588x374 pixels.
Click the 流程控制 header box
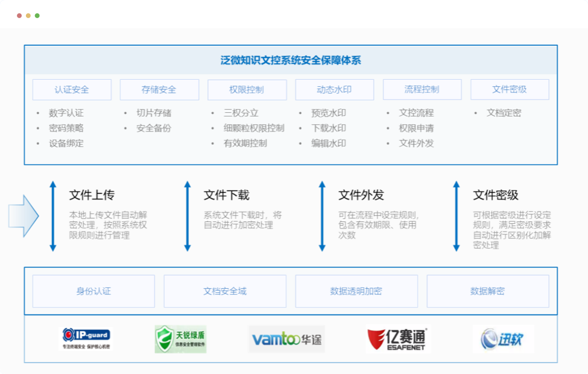422,90
